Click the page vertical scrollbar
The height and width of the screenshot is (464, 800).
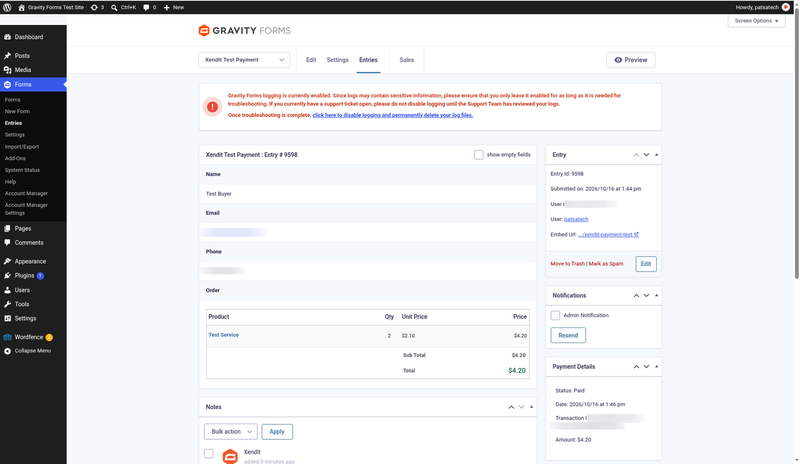[796, 145]
